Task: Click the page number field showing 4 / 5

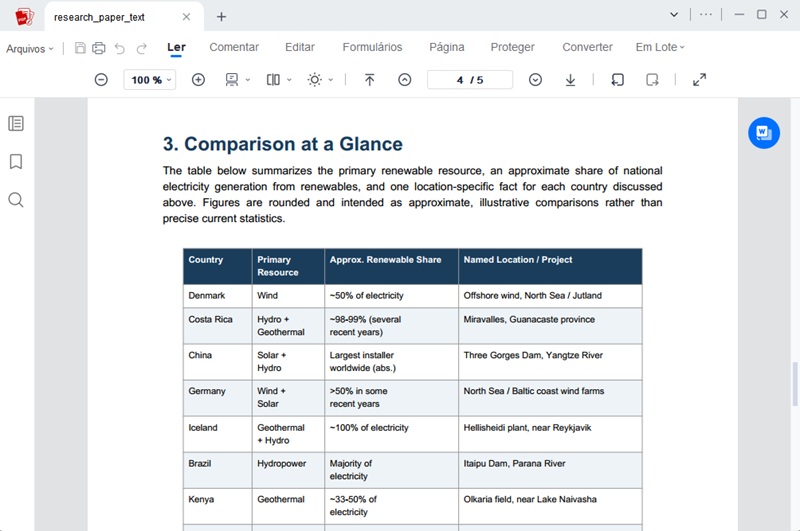Action: (470, 80)
